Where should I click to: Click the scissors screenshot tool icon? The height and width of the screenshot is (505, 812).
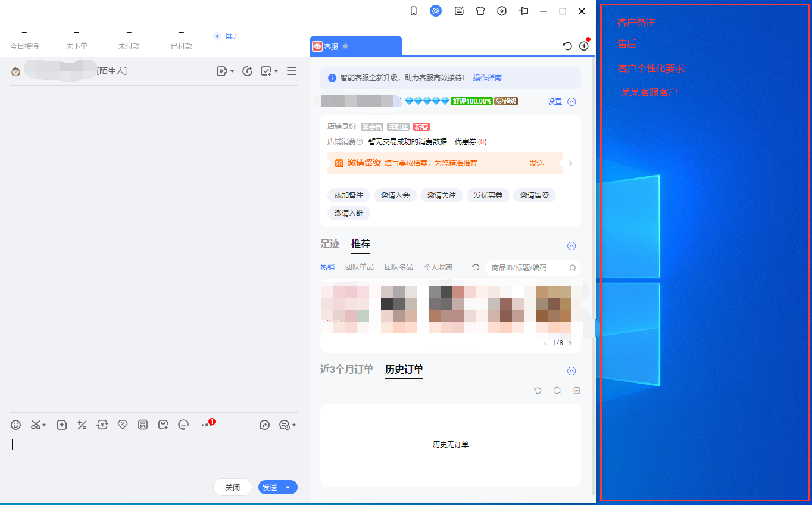coord(36,425)
